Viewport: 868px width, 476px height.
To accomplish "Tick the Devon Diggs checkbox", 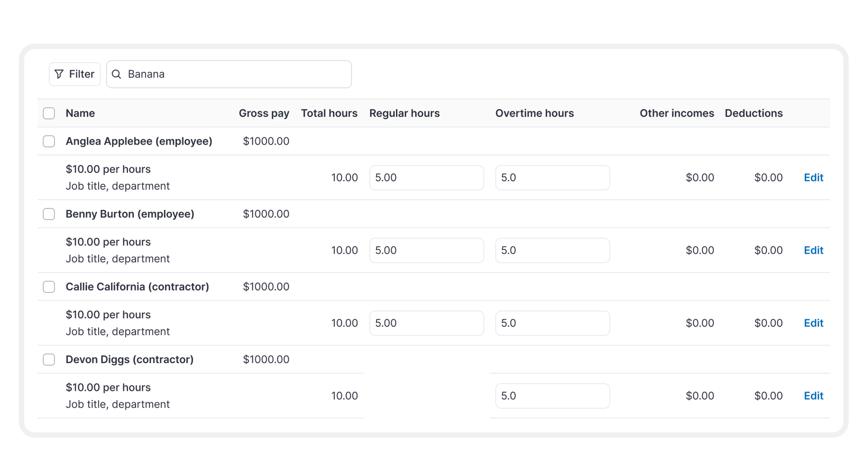I will coord(49,359).
